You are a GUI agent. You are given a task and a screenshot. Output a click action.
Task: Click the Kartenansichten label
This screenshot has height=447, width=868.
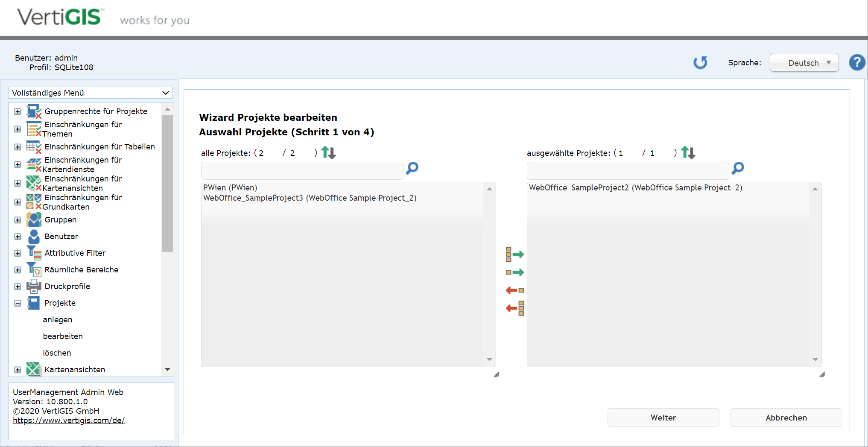[75, 370]
